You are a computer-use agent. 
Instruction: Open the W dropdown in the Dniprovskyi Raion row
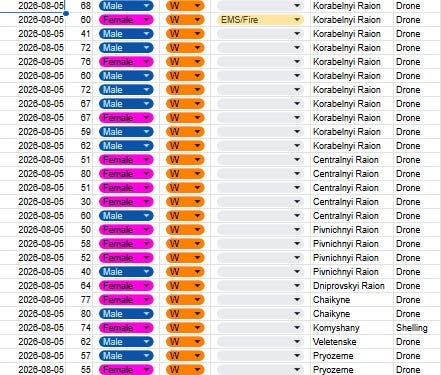click(x=185, y=286)
